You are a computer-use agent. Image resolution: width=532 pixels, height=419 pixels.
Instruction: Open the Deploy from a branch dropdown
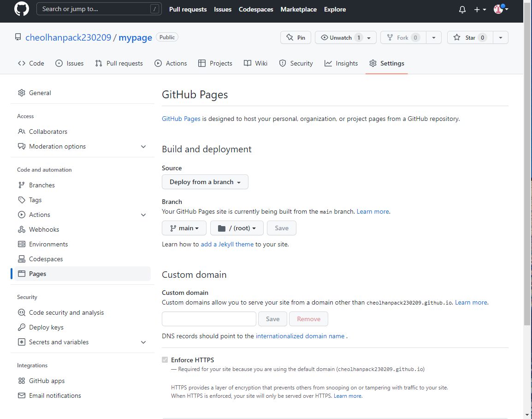205,182
